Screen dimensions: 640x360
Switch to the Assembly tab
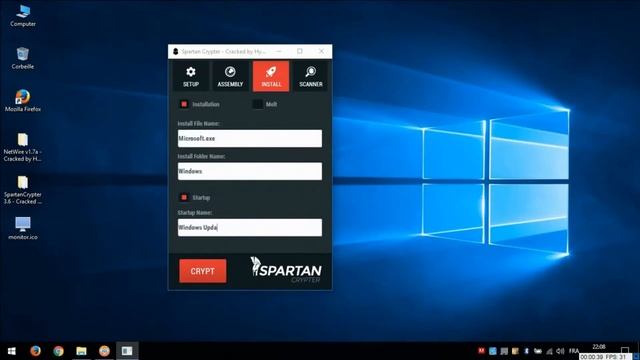coord(230,76)
